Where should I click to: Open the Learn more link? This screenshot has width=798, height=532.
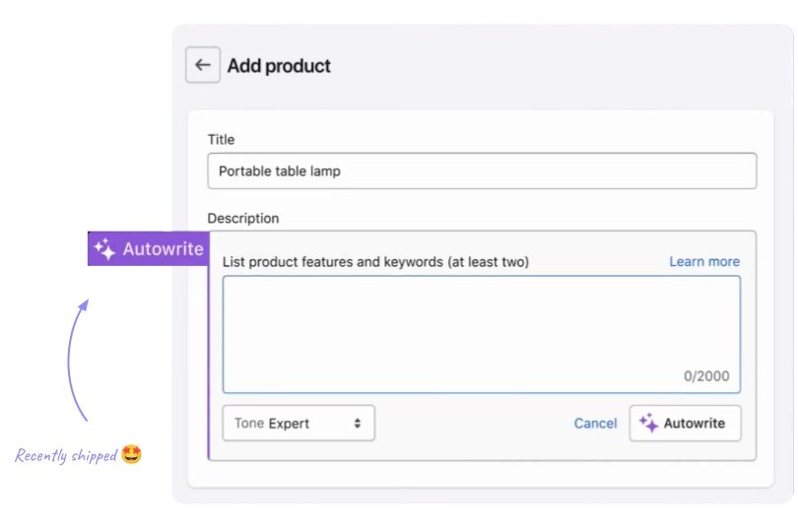point(703,261)
